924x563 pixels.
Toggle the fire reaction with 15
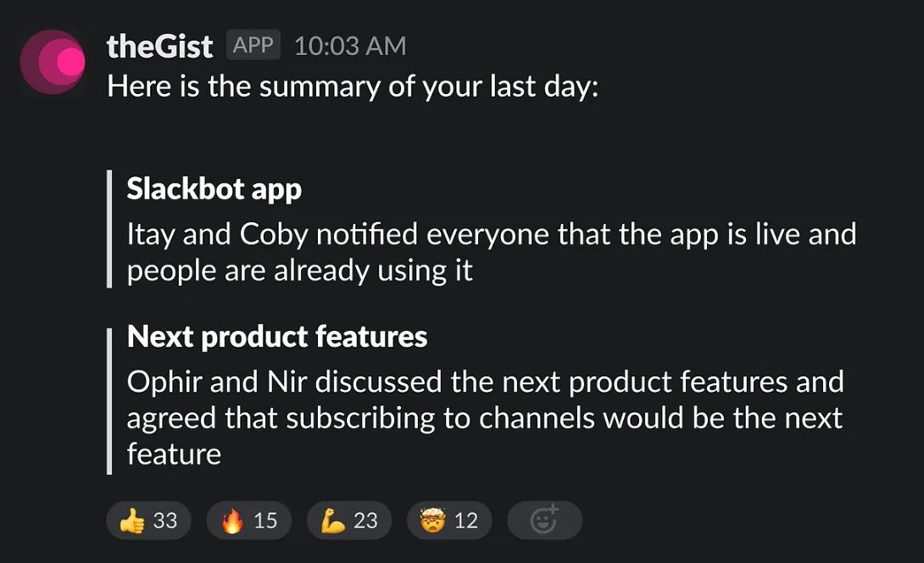point(248,520)
